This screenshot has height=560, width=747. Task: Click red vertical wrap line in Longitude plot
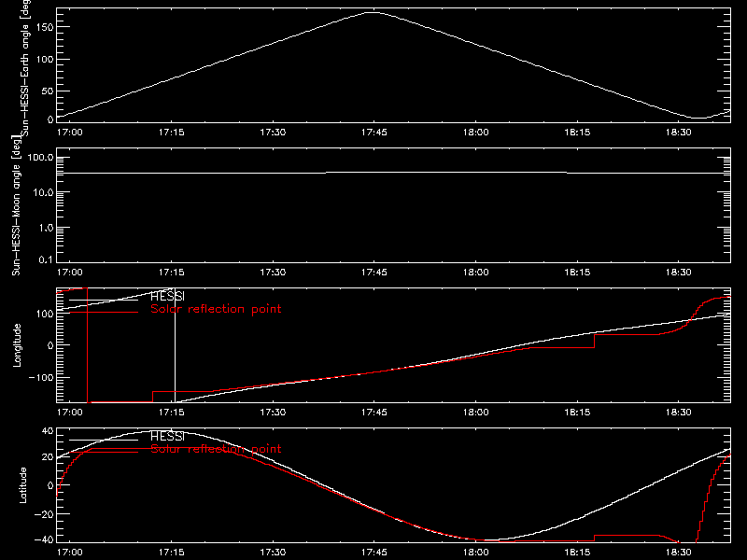pyautogui.click(x=87, y=345)
